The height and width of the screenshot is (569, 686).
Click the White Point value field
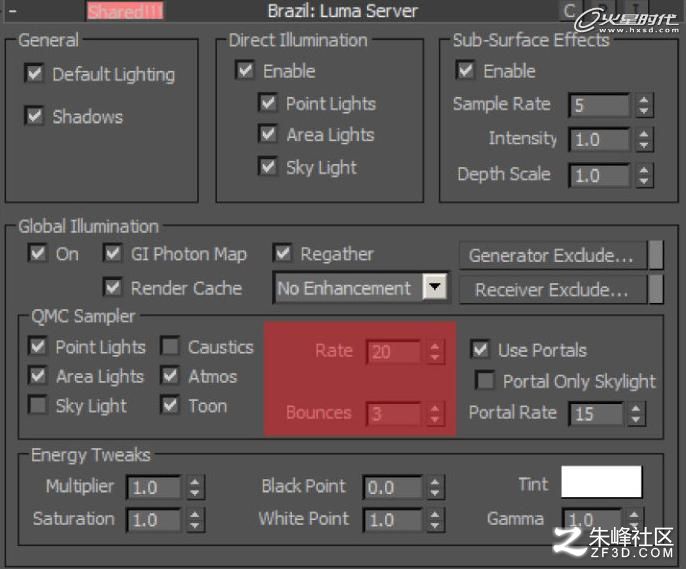coord(393,520)
